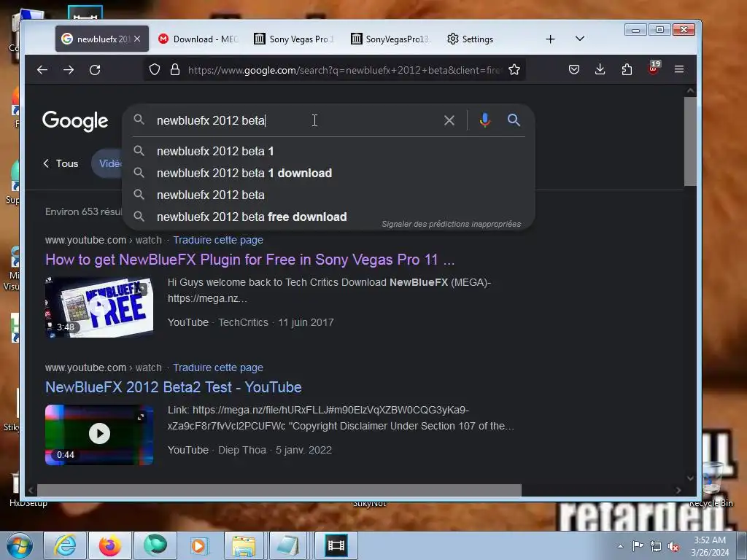The image size is (747, 560).
Task: Translate the first result via Traduire cette page
Action: point(217,240)
